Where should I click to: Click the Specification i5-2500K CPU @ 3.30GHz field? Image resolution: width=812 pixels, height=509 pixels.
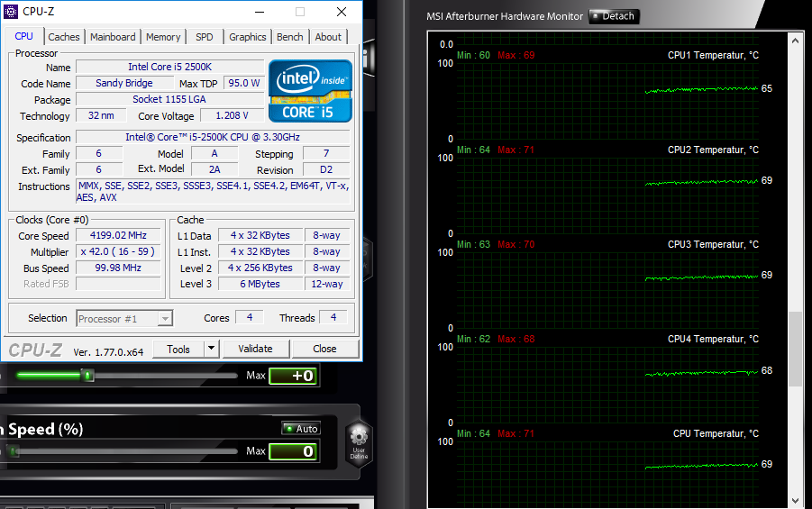213,137
